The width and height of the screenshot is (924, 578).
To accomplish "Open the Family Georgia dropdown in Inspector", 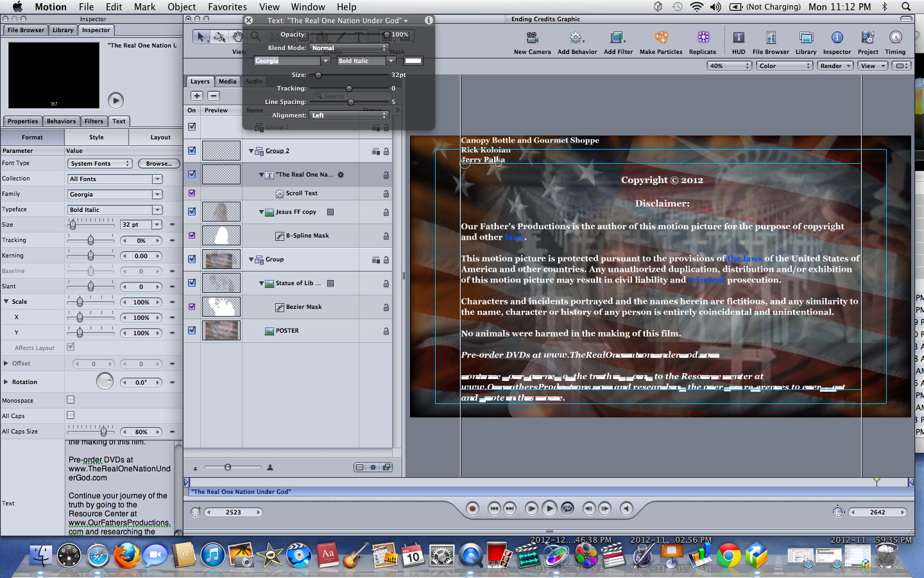I will pos(115,194).
